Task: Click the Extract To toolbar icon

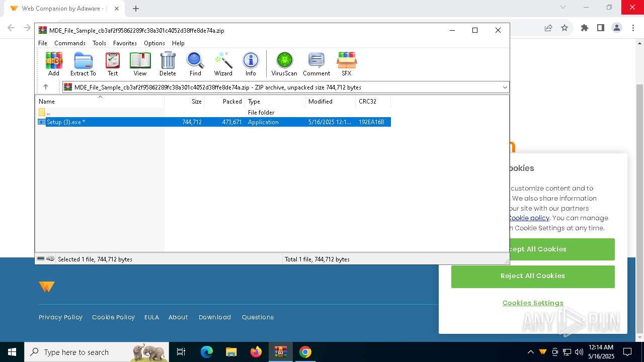Action: click(83, 64)
